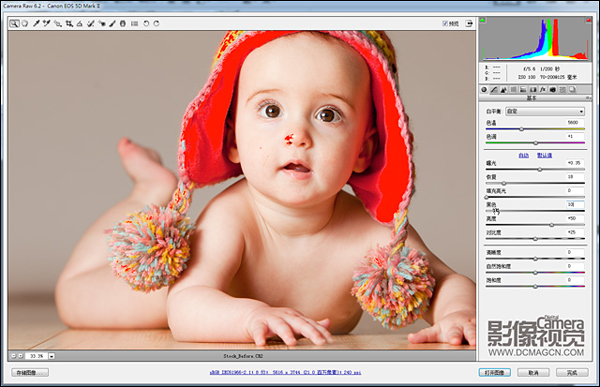Click the Open Image button
Screen dimensions: 600x387
pos(495,372)
